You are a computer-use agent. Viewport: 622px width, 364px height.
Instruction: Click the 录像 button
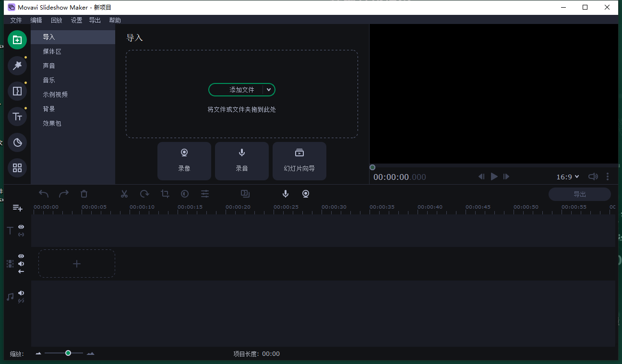pos(184,161)
